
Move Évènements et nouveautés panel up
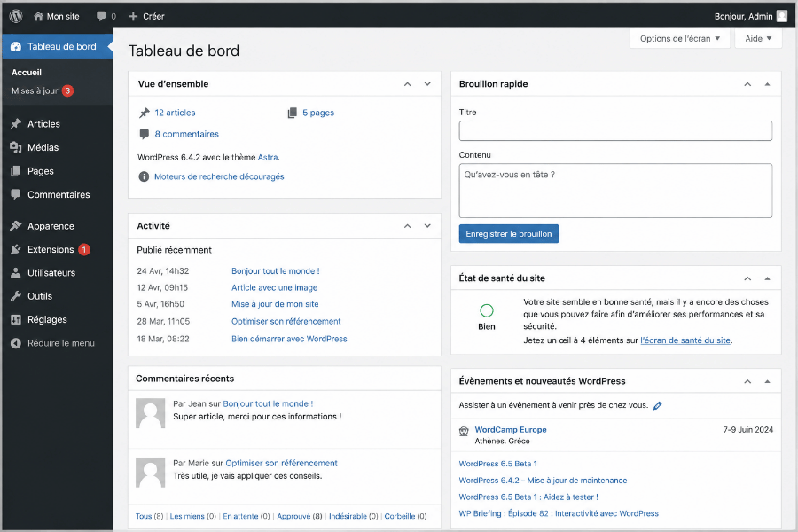point(747,381)
